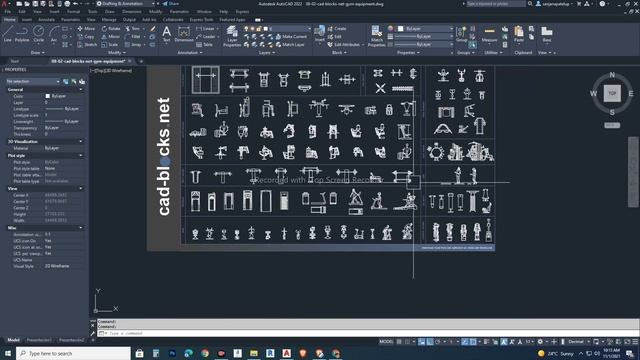Toggle polar tracking in status bar

point(438,342)
